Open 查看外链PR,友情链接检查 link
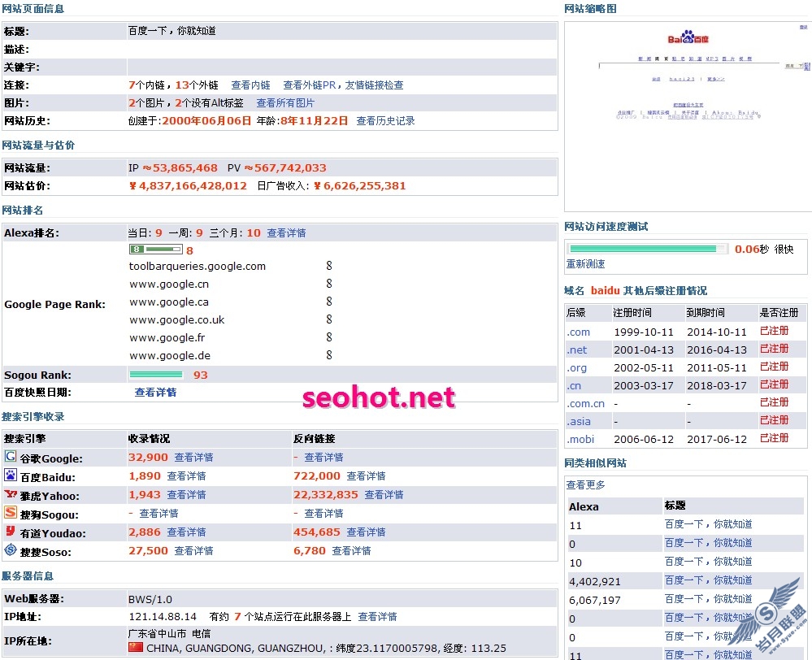Screen dimensions: 812x660 [343, 85]
